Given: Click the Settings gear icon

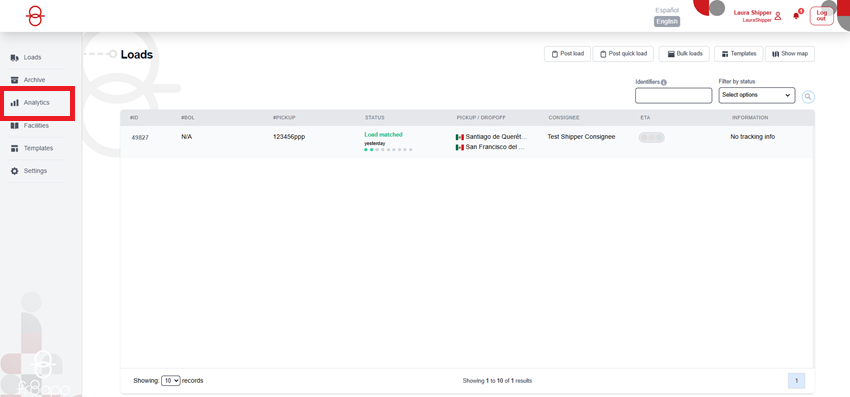Looking at the screenshot, I should [x=15, y=171].
